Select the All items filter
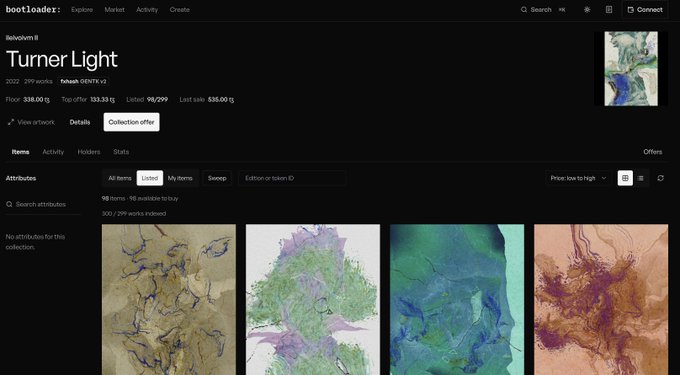The height and width of the screenshot is (375, 680). (x=120, y=178)
